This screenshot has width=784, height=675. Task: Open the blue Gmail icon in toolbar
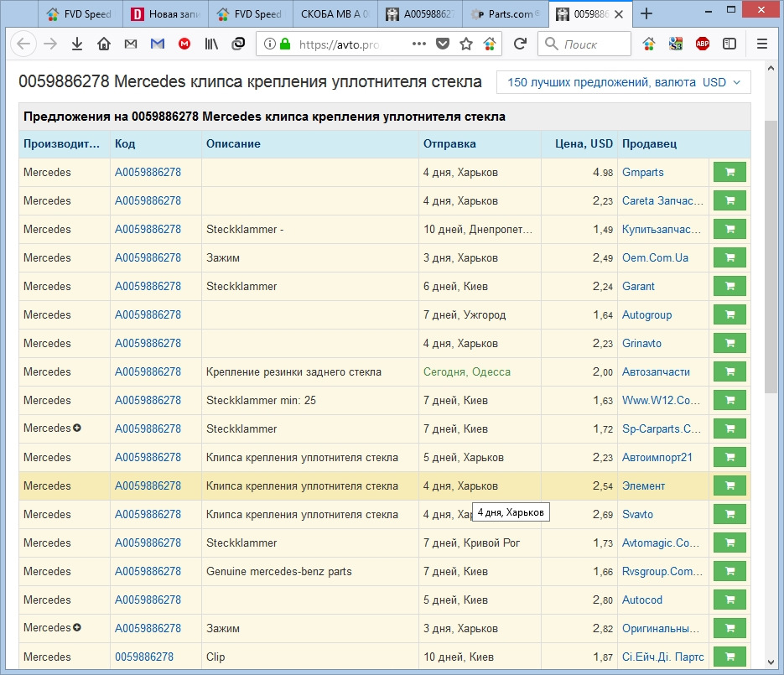[x=158, y=44]
